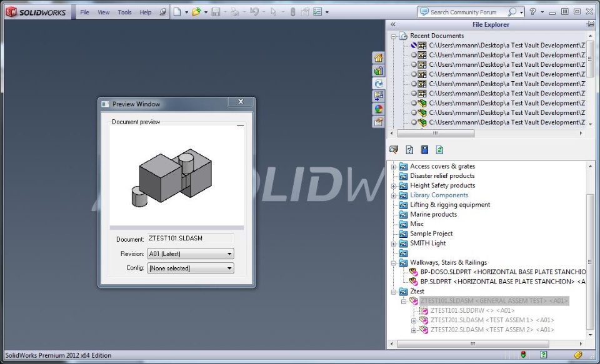This screenshot has height=364, width=600.
Task: Open the New document dropdown arrow
Action: tap(186, 12)
